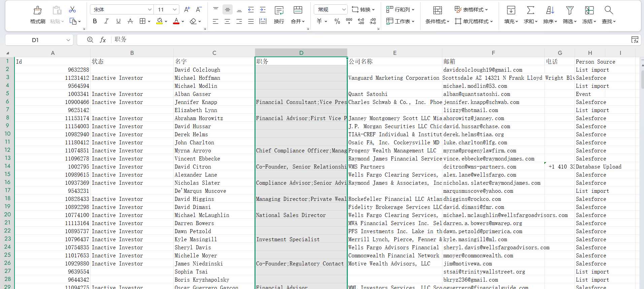644x289 pixels.
Task: Apply distributed alignment icon
Action: point(263,21)
